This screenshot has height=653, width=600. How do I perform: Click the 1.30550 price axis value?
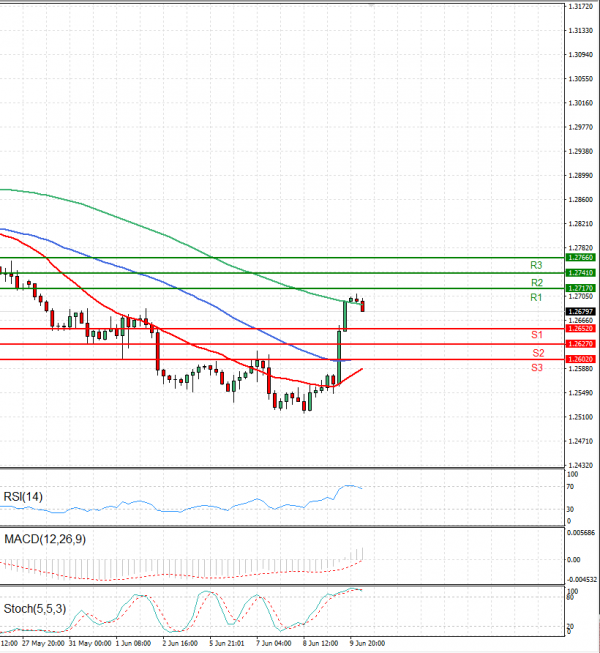pos(580,79)
